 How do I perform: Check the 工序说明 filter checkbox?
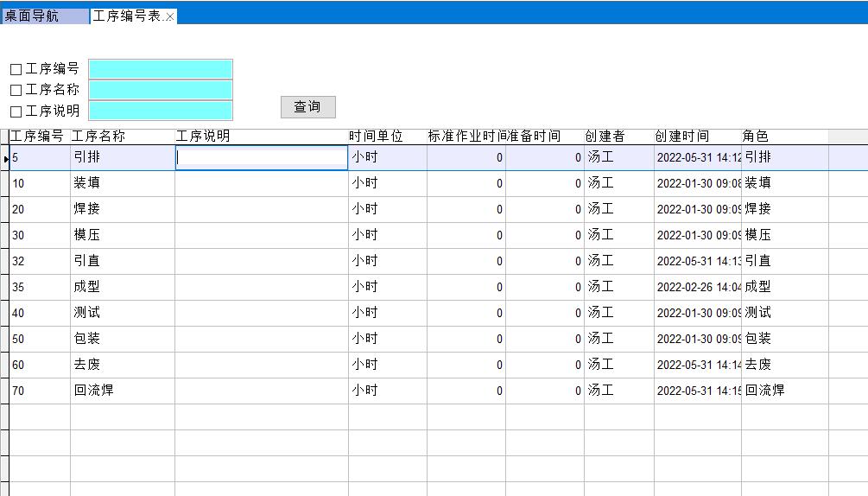click(x=16, y=111)
